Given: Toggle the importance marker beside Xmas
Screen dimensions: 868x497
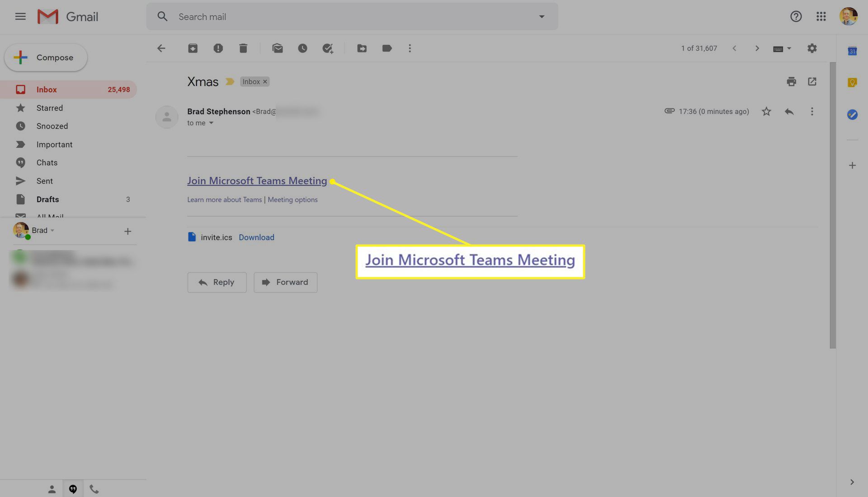Looking at the screenshot, I should click(x=230, y=82).
